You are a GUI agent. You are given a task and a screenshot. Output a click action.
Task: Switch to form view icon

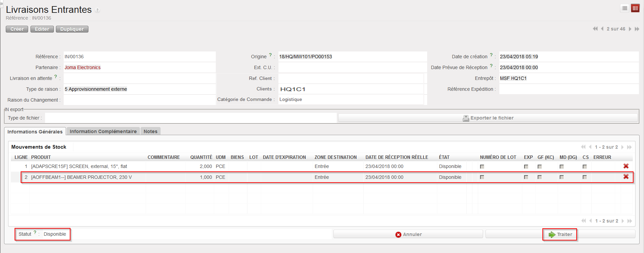pos(635,8)
